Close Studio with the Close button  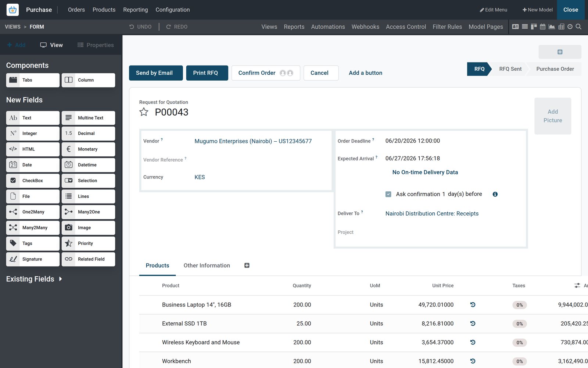click(571, 10)
